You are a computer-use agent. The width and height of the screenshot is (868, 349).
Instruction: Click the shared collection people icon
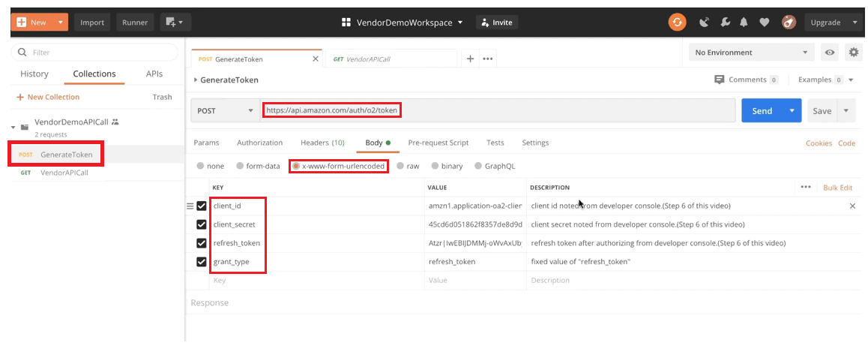[115, 122]
